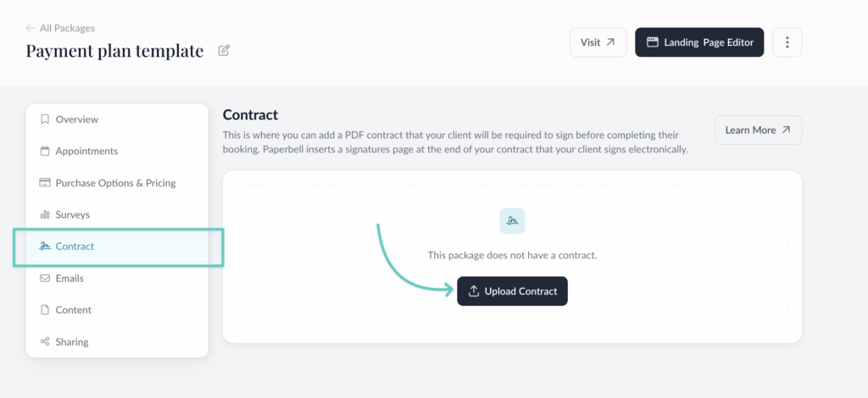Click the calendar icon next to Appointments
The image size is (868, 398).
coord(45,152)
